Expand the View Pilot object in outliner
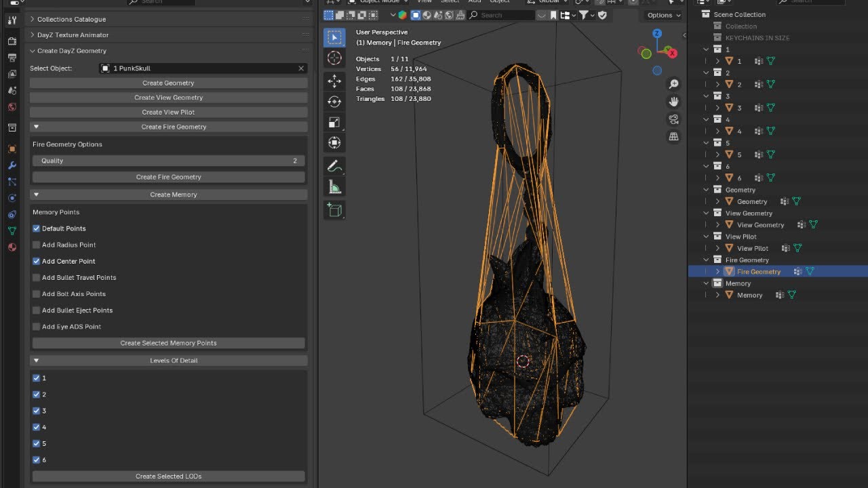 point(717,248)
